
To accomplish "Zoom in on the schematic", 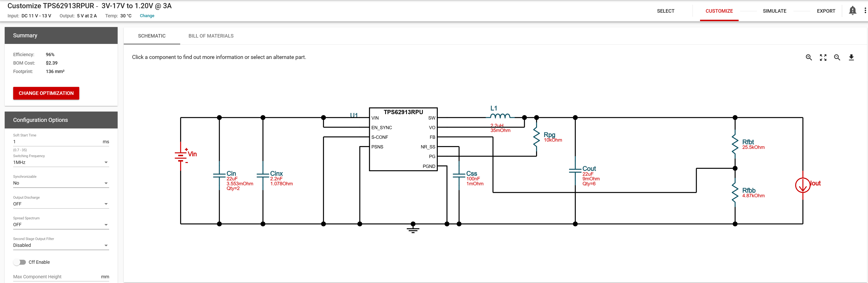I will (x=809, y=58).
